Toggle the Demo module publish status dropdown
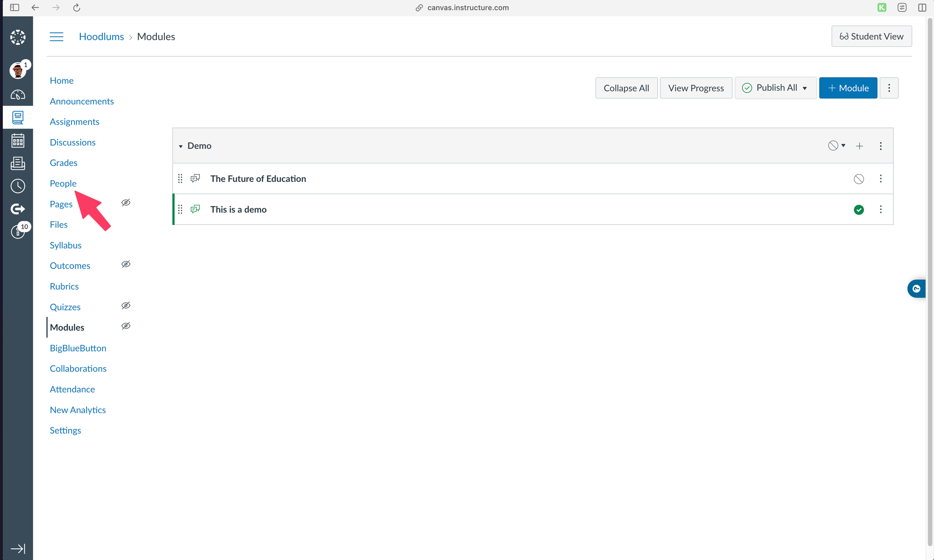934x560 pixels. (836, 146)
